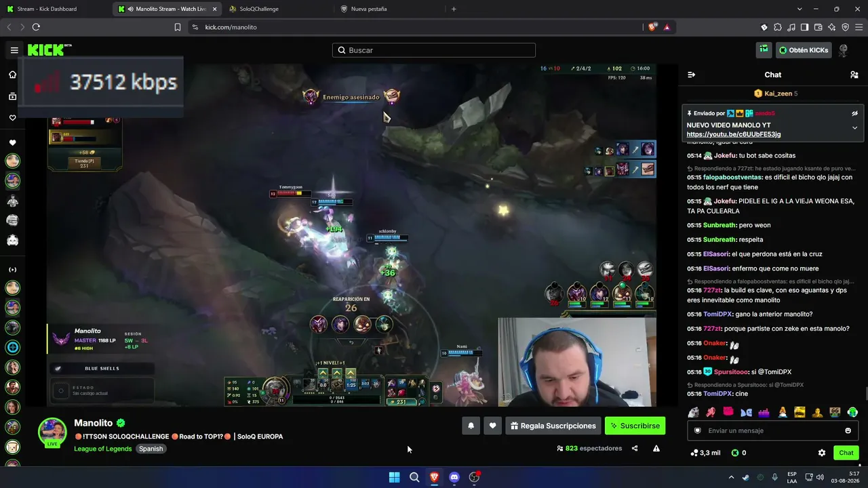
Task: Open the Kick home sidebar icon
Action: tap(12, 75)
